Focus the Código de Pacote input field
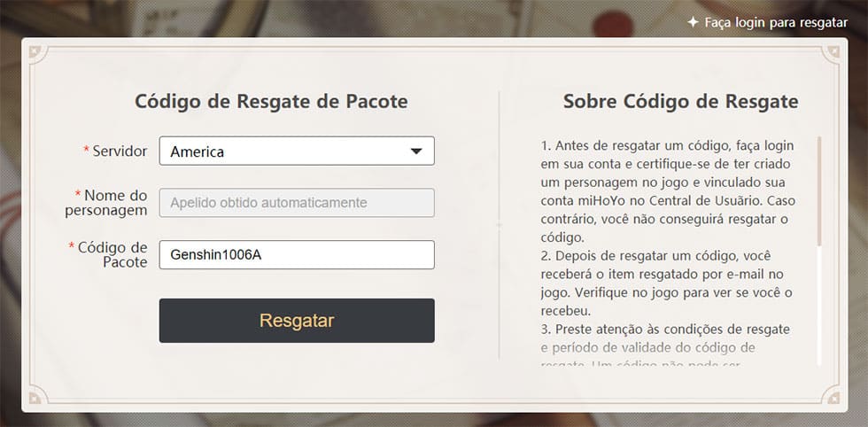This screenshot has width=868, height=427. pyautogui.click(x=297, y=255)
